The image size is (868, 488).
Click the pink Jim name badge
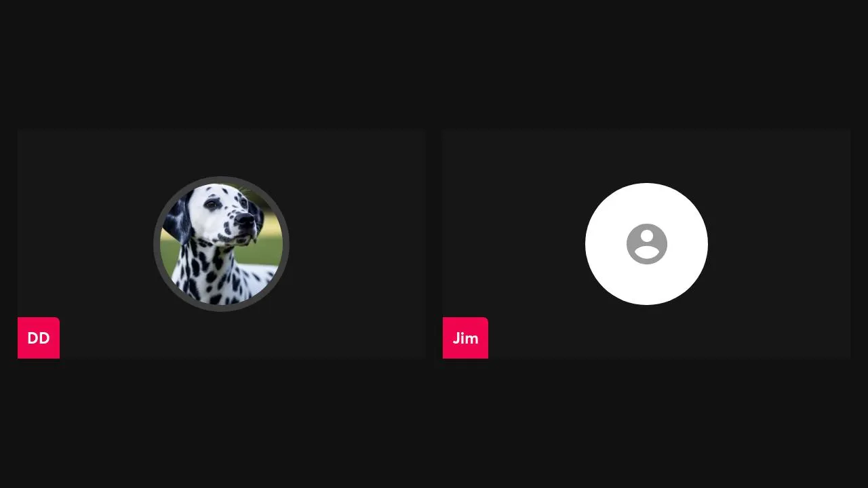click(465, 338)
